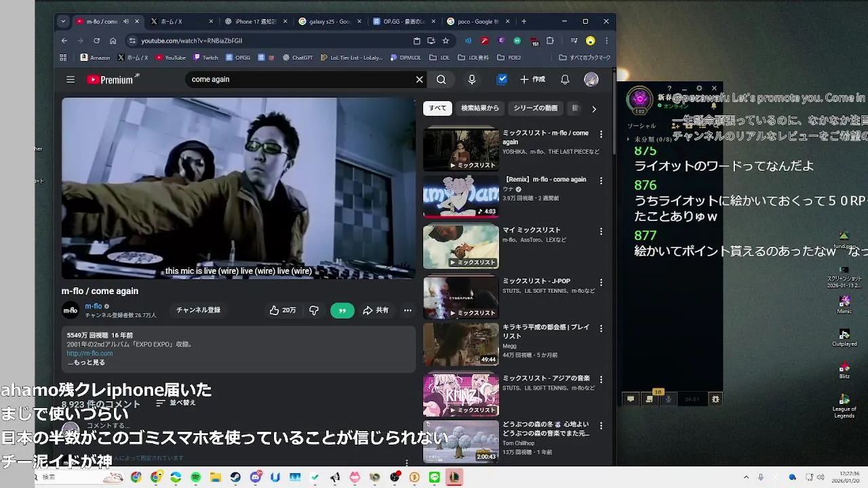This screenshot has height=488, width=868.
Task: Click the green quote-mark button under the video
Action: pyautogui.click(x=342, y=310)
